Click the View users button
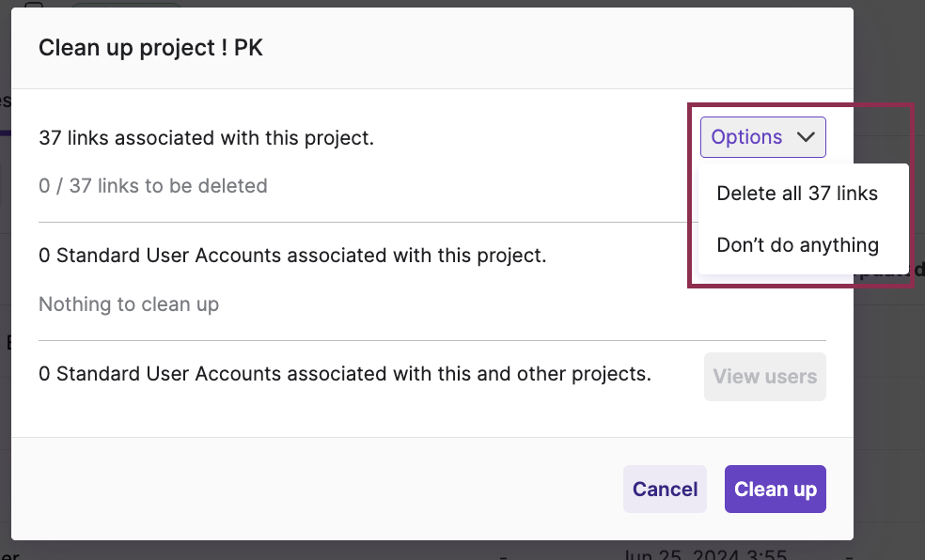Viewport: 925px width, 560px height. pyautogui.click(x=764, y=376)
